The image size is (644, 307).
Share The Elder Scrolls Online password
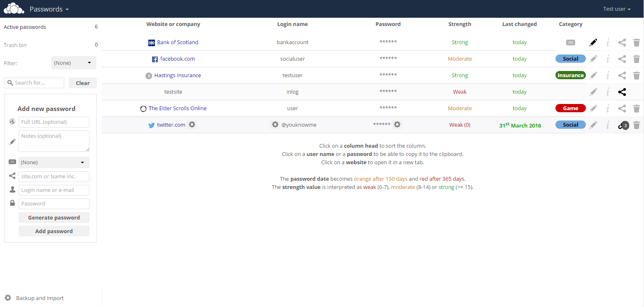(622, 108)
